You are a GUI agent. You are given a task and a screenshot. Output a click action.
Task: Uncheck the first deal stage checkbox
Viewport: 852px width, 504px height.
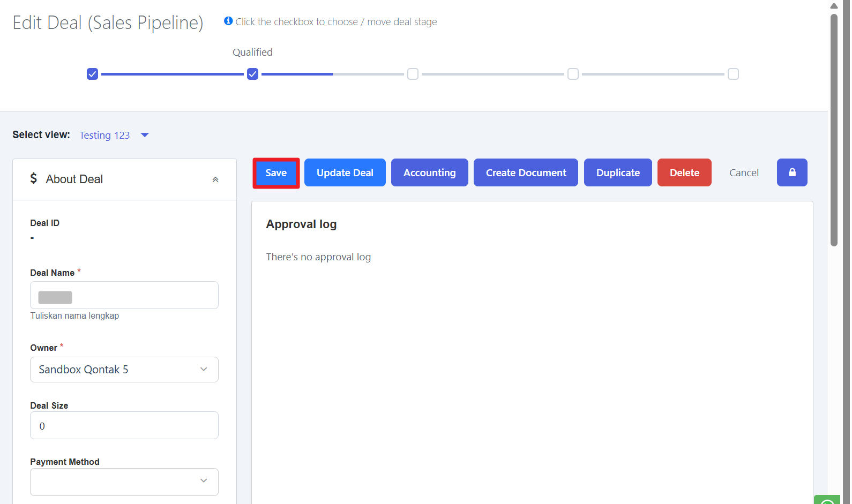coord(92,74)
